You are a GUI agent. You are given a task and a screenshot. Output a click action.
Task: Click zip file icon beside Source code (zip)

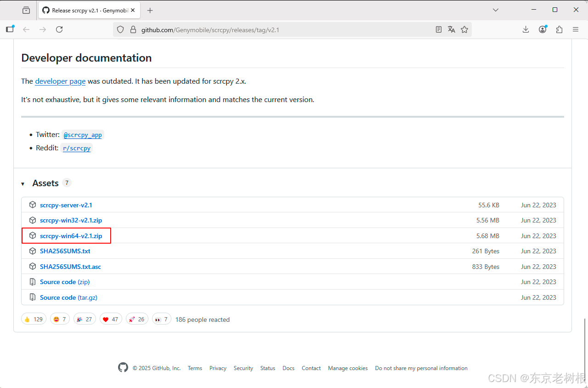coord(33,282)
